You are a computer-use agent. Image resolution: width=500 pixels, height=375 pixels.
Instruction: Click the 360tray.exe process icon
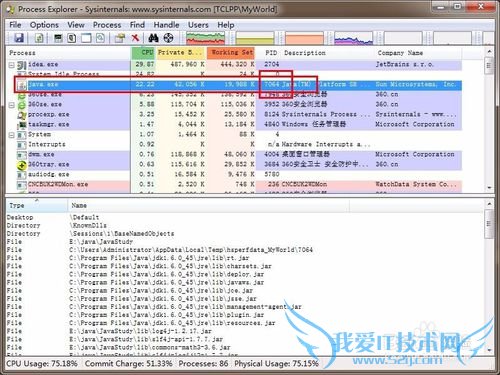coord(22,165)
